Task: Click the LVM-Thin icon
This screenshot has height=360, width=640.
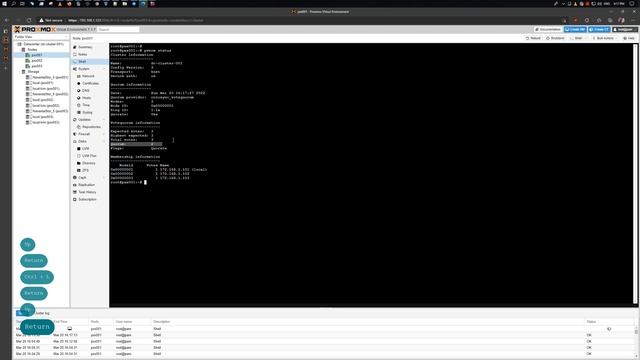Action: (79, 156)
